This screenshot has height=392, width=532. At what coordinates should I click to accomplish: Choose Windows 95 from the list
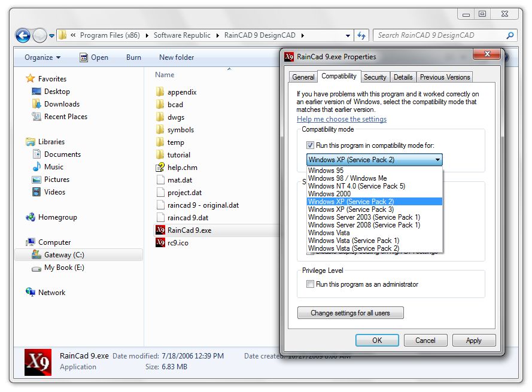point(375,171)
